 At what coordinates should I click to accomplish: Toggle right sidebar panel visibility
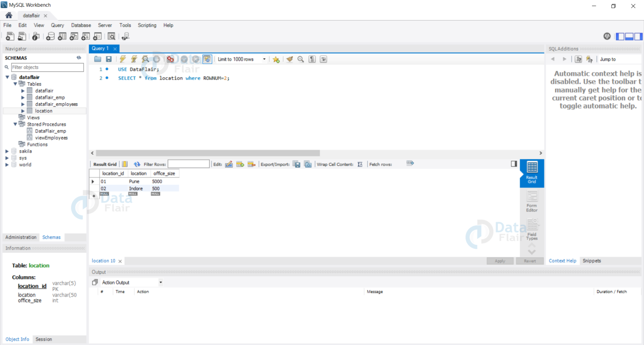(638, 37)
